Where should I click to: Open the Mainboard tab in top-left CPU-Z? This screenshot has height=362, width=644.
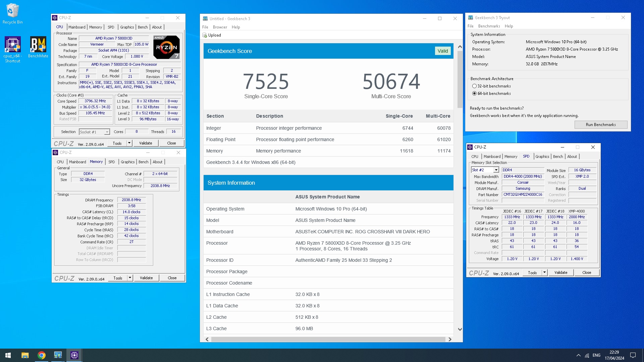pos(77,27)
